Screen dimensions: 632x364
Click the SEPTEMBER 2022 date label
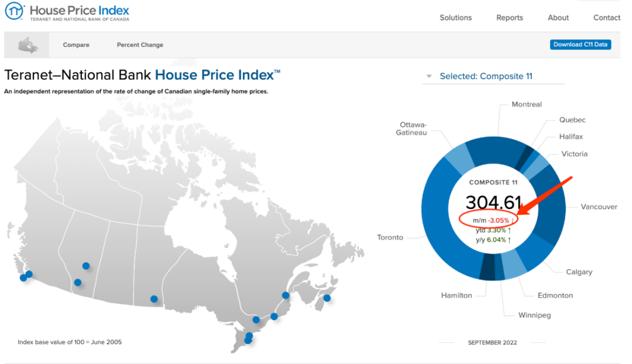pyautogui.click(x=492, y=342)
